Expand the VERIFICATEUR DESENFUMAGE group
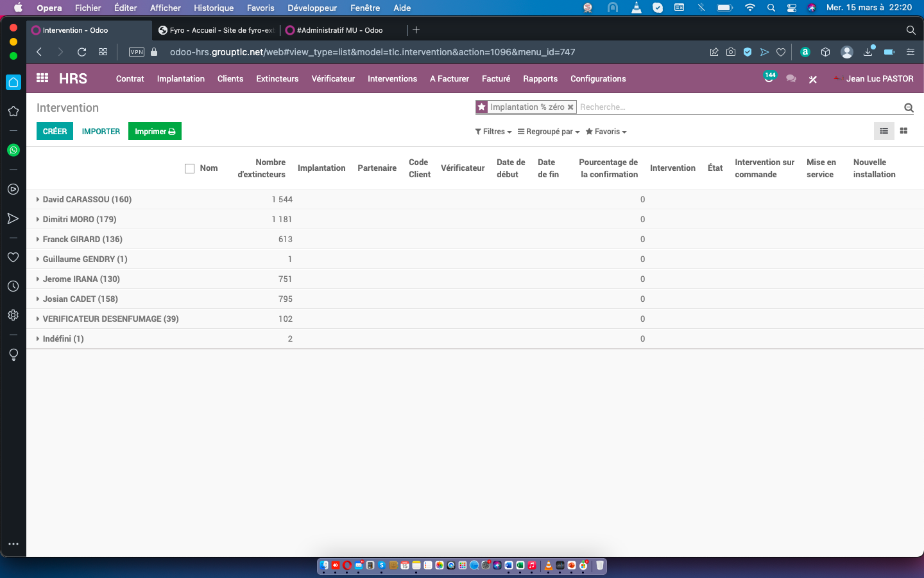Viewport: 924px width, 578px height. [110, 319]
